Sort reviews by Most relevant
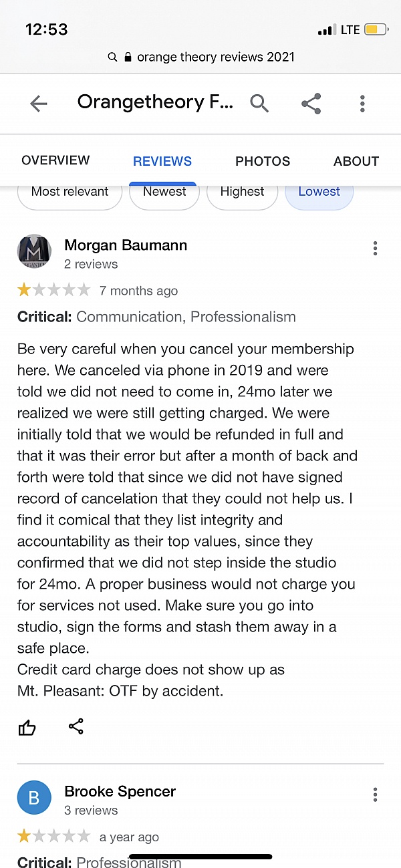This screenshot has height=868, width=401. [70, 192]
